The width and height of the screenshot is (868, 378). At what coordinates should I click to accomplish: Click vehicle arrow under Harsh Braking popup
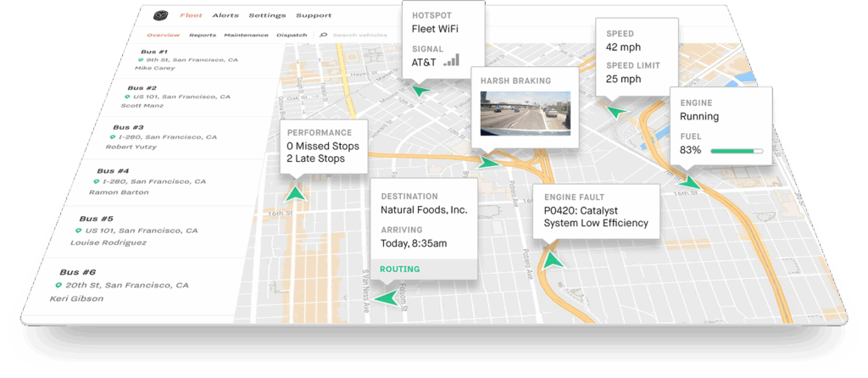pos(489,162)
